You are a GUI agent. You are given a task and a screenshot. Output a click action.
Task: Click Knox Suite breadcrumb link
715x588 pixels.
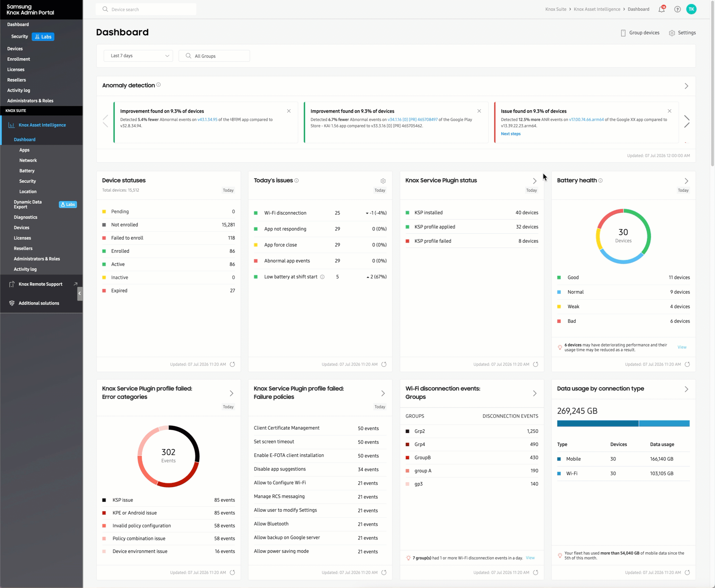555,9
